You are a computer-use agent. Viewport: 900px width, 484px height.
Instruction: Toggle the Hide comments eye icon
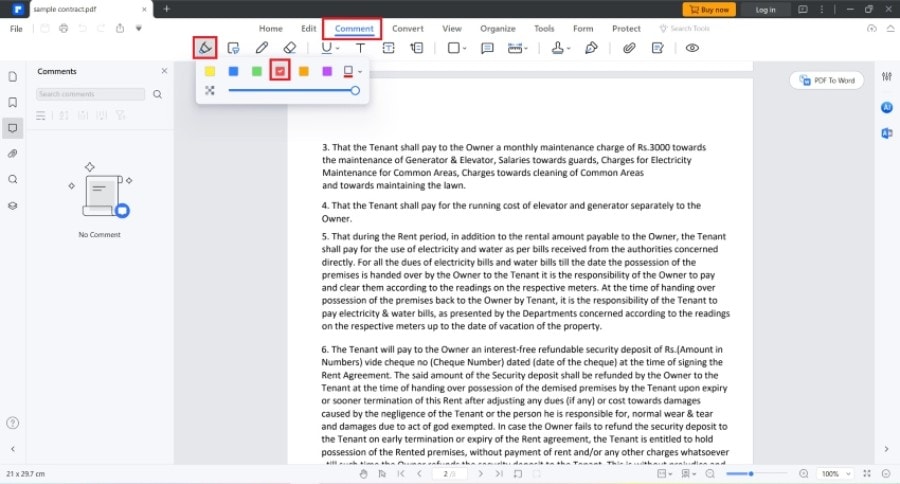point(692,48)
